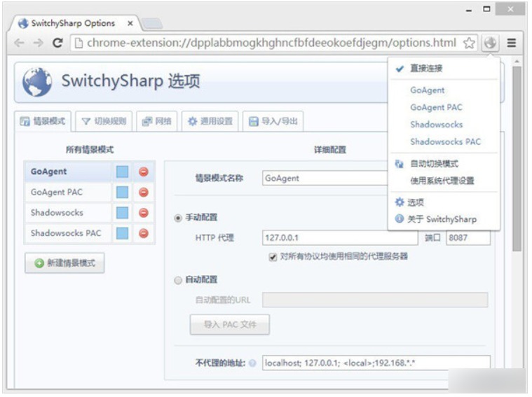Click the 不代理的地址 input field

pos(376,363)
